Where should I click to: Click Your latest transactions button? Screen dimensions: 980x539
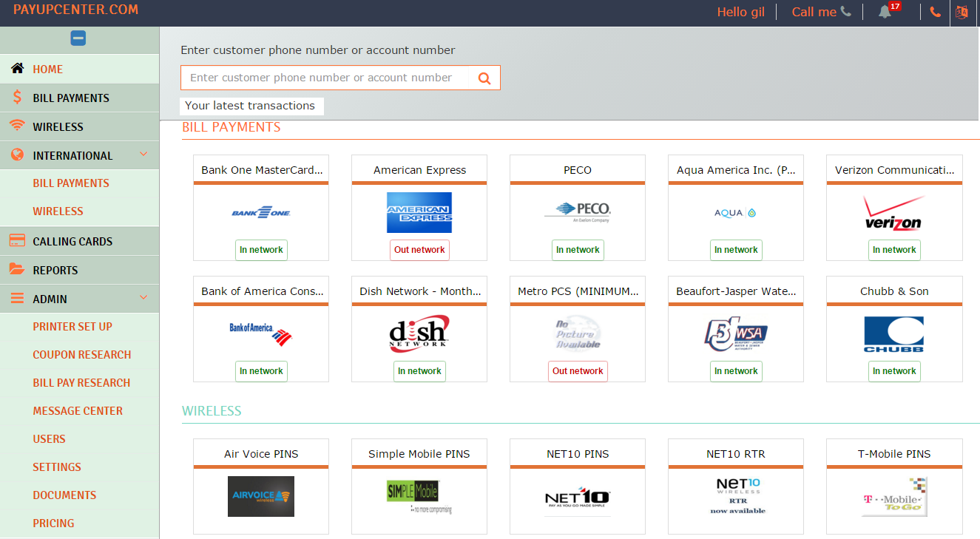tap(251, 106)
